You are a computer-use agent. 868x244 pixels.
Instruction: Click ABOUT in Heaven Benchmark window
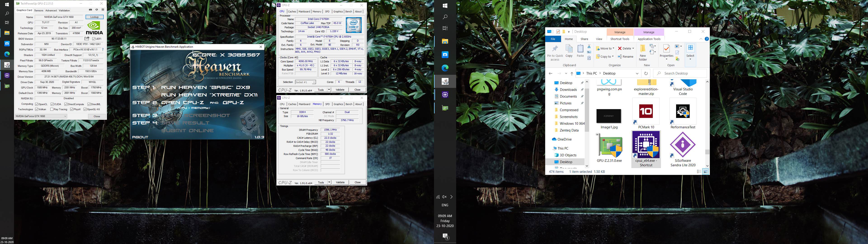coord(140,137)
